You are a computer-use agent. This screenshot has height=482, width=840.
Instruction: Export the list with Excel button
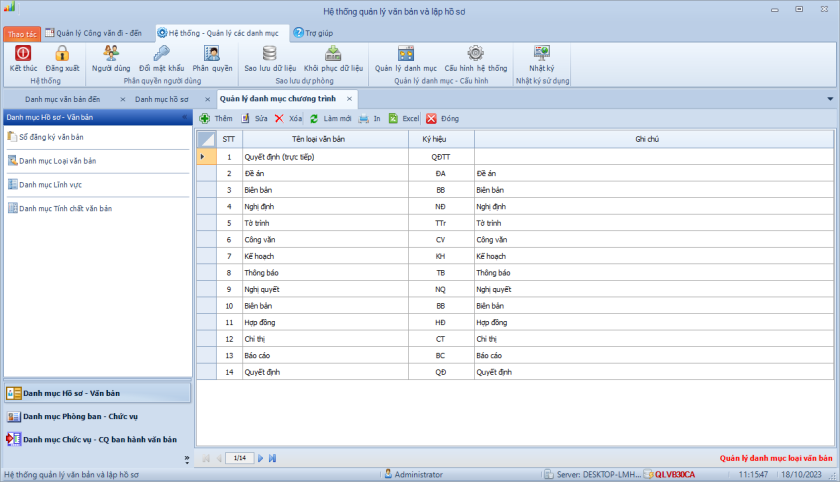404,118
